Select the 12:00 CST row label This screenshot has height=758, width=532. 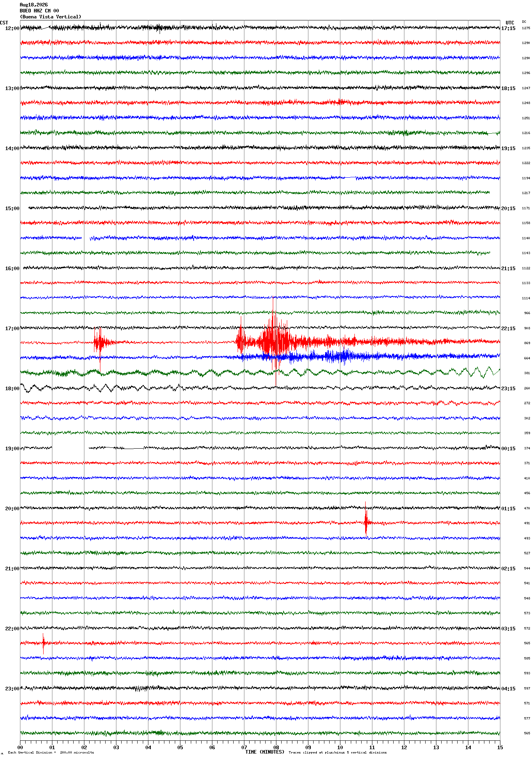pyautogui.click(x=12, y=28)
